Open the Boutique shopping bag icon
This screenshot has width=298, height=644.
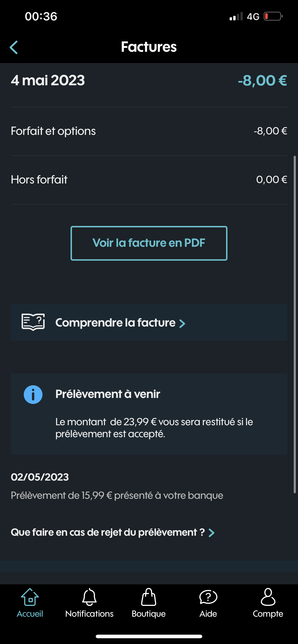(x=149, y=596)
